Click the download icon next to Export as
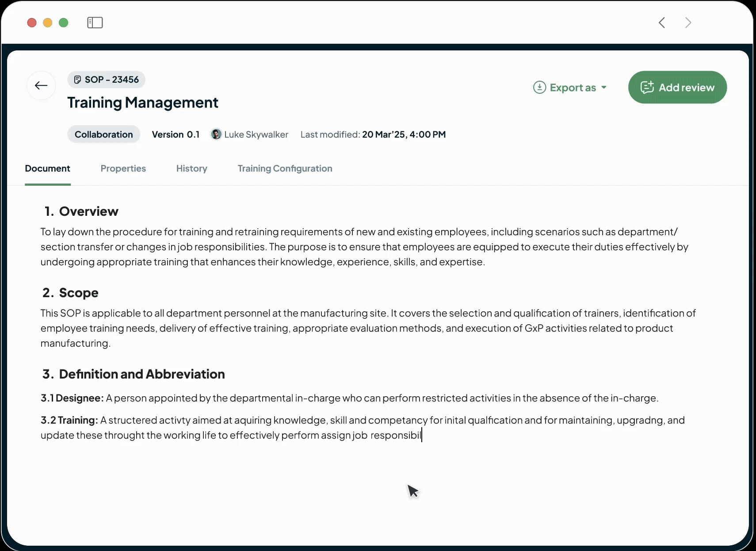 539,87
